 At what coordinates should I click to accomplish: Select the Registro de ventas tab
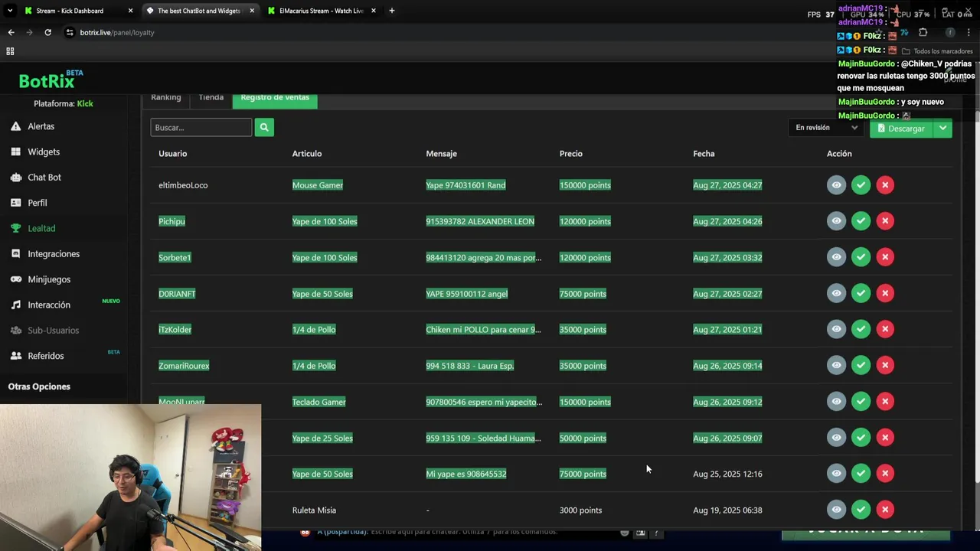[275, 98]
